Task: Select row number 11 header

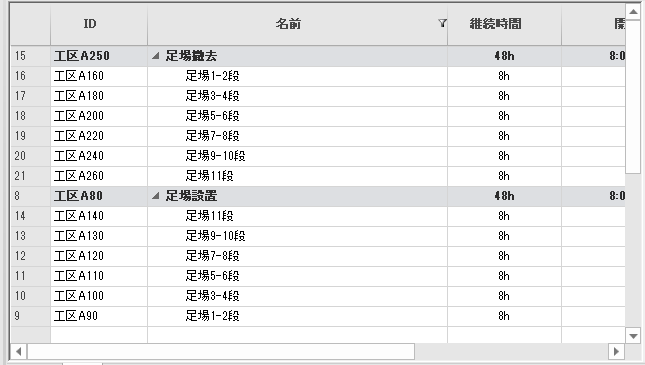Action: (x=30, y=276)
